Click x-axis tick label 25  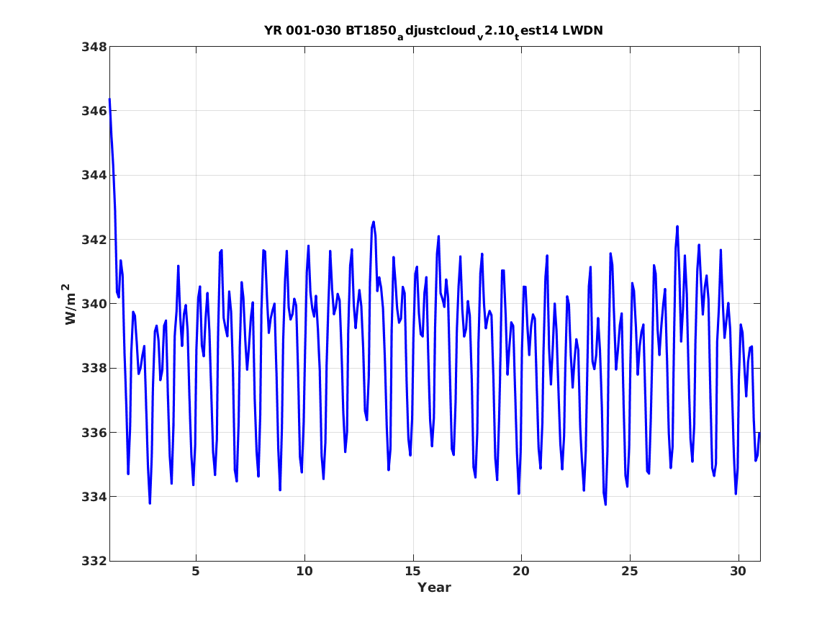coord(630,572)
